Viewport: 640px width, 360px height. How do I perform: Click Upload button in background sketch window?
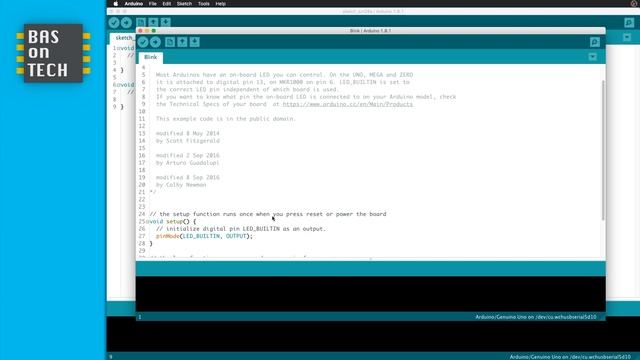pos(126,22)
